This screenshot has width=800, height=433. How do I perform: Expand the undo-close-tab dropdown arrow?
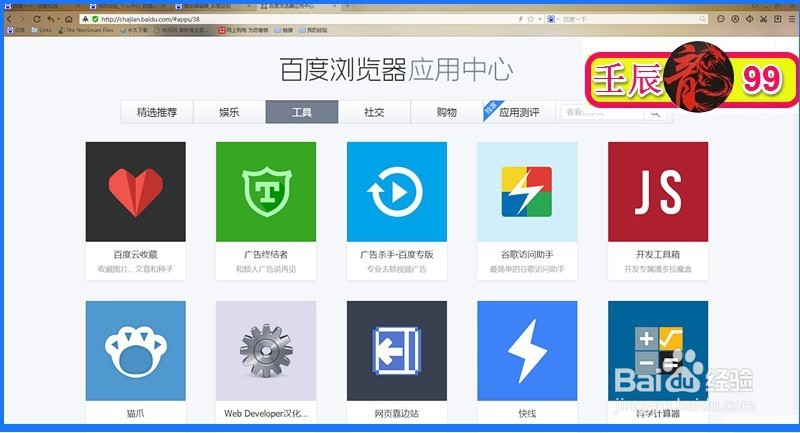(58, 19)
